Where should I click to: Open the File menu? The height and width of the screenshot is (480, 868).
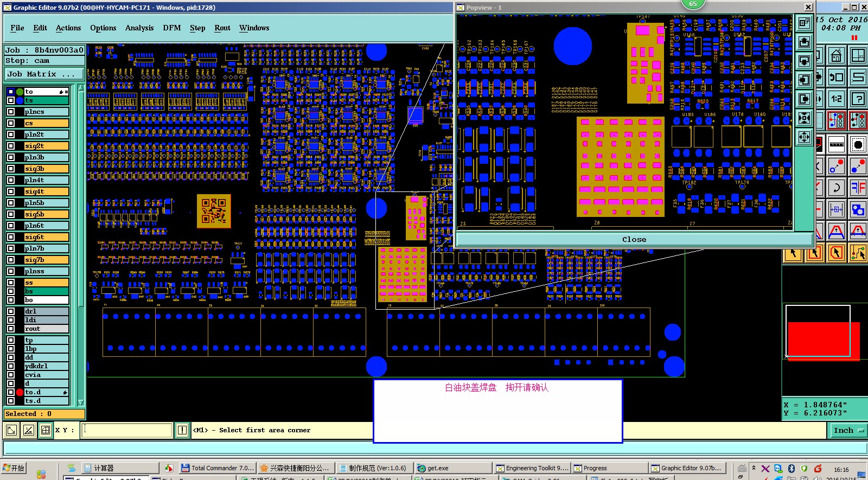tap(17, 28)
